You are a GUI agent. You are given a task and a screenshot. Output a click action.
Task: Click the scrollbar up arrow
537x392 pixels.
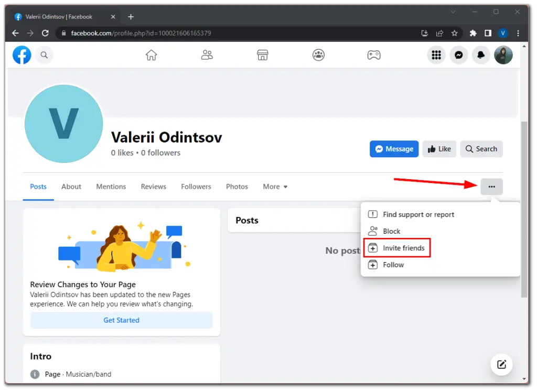click(524, 46)
